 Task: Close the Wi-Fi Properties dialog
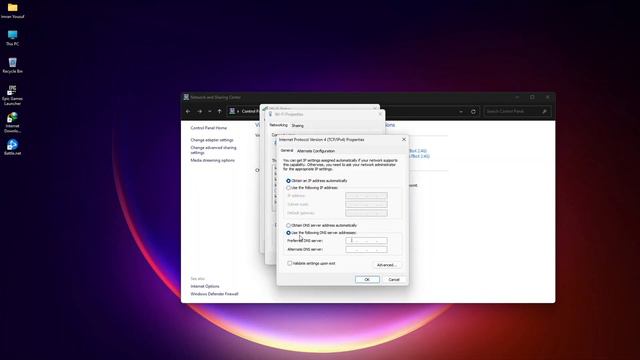[x=380, y=114]
